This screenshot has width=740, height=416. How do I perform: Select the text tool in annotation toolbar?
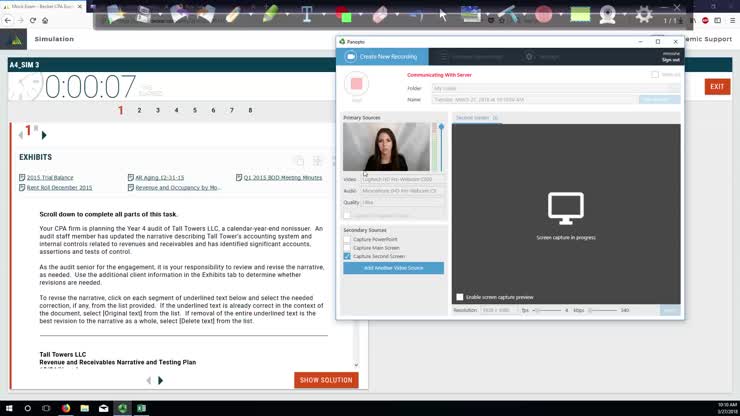[x=307, y=15]
